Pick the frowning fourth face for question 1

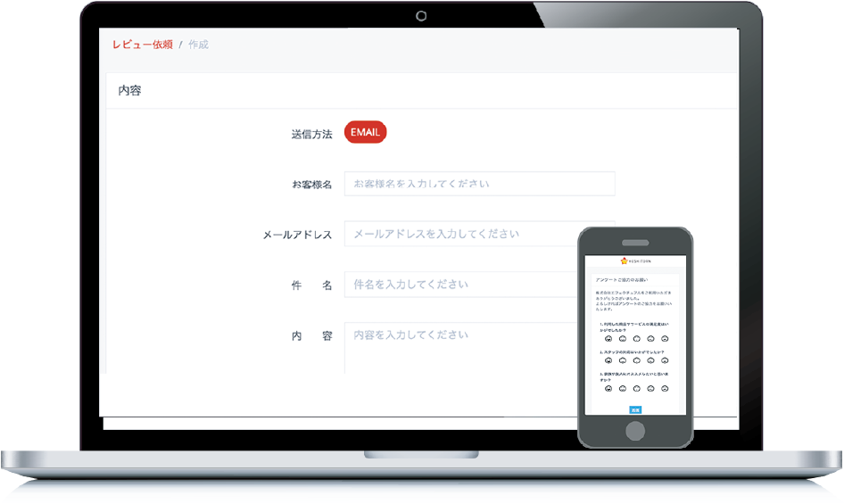click(x=650, y=339)
